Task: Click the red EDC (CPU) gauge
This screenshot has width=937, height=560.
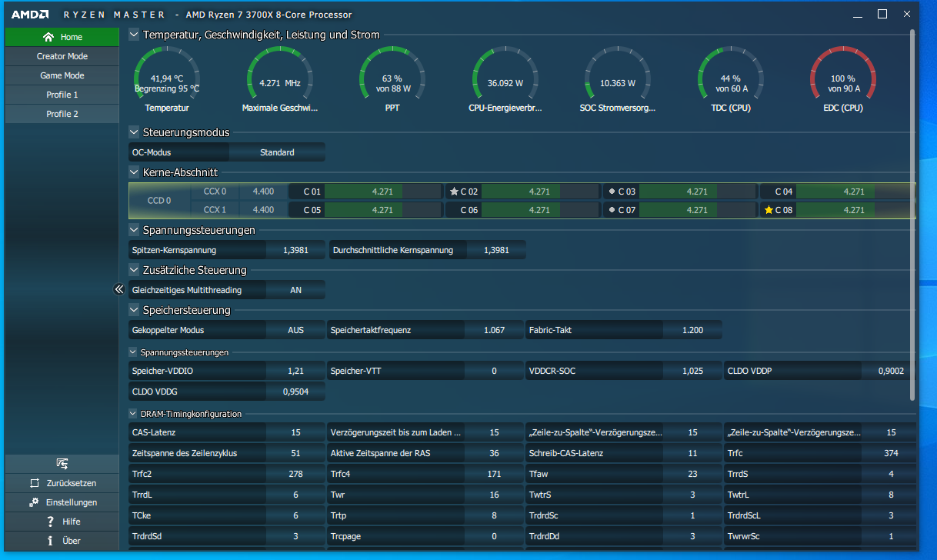Action: pyautogui.click(x=843, y=80)
